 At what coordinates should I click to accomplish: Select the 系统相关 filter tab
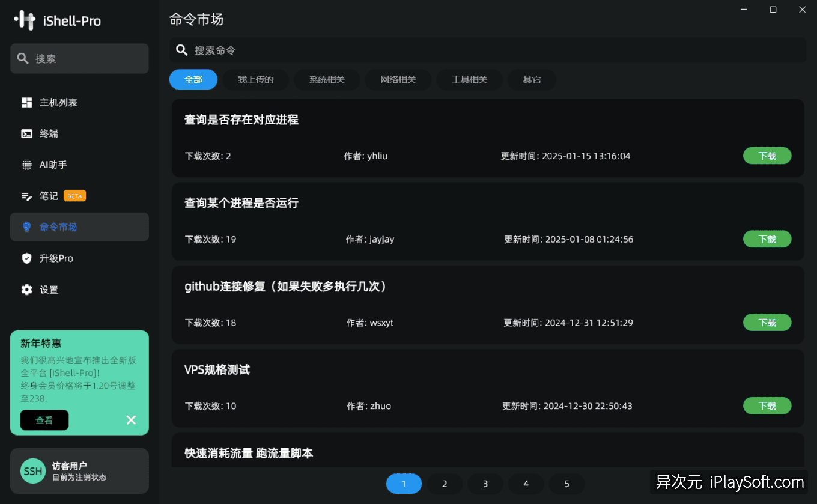click(x=327, y=79)
